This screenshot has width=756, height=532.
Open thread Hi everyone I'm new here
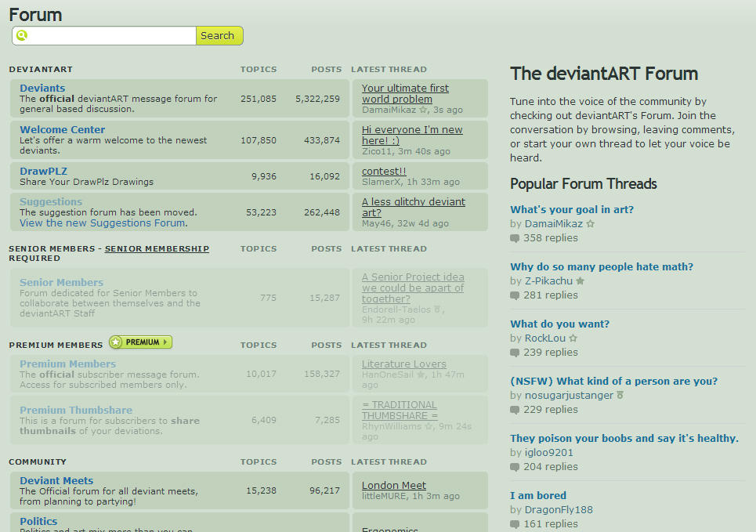click(x=412, y=135)
